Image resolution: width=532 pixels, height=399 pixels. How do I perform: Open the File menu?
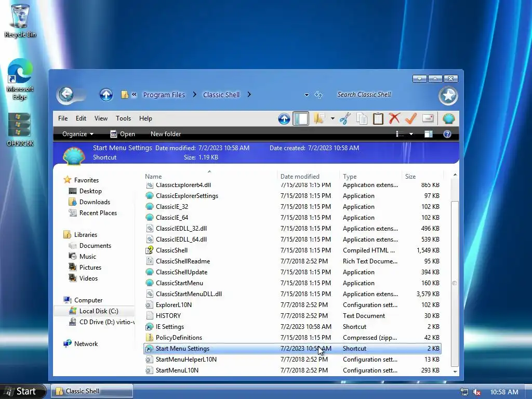(63, 118)
